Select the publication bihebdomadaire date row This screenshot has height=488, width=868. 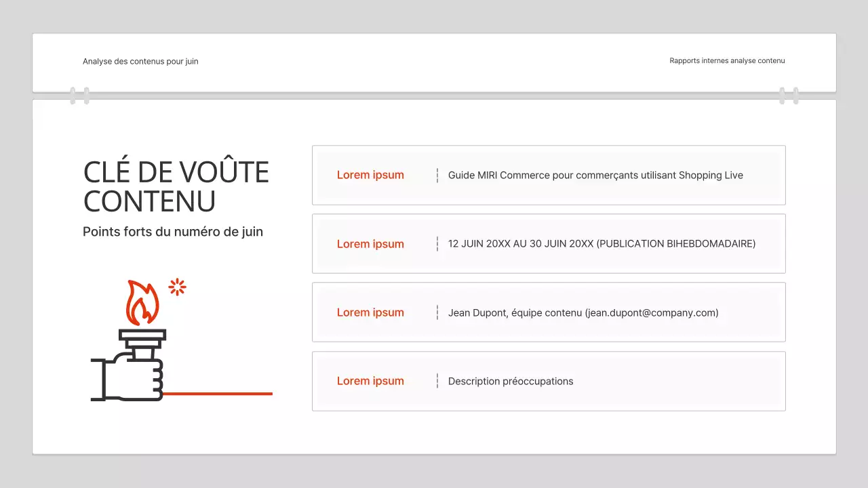pyautogui.click(x=549, y=243)
